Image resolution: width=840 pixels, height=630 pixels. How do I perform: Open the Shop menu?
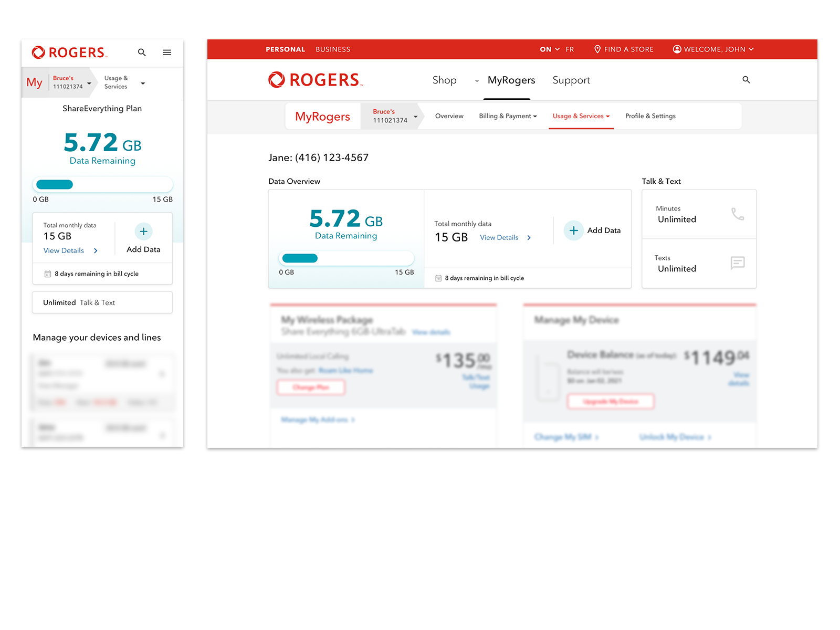coord(444,80)
